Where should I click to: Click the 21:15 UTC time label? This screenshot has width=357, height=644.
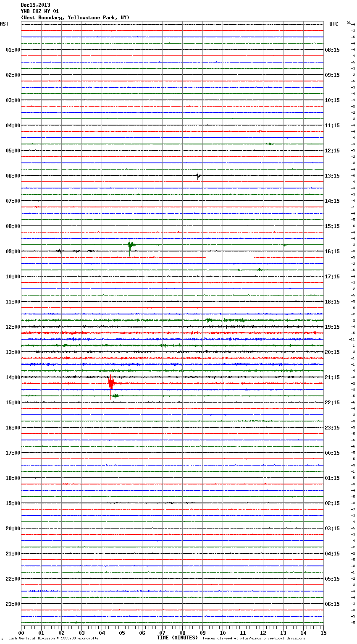(332, 377)
